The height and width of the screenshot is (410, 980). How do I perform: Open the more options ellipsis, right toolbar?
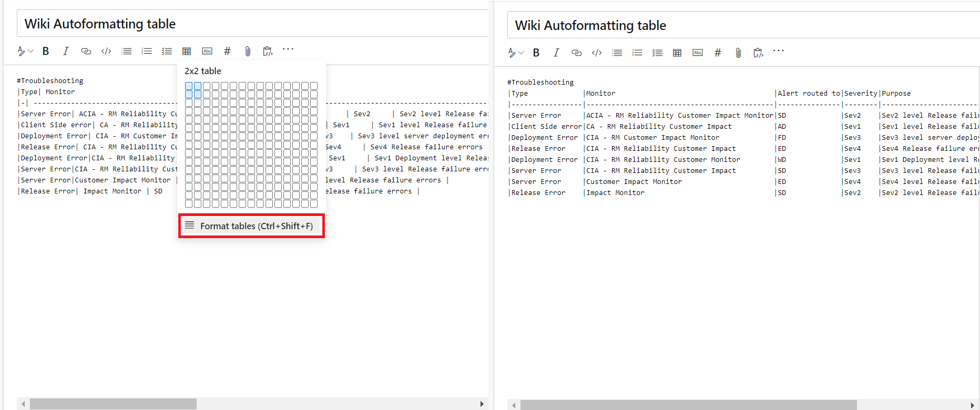[779, 50]
